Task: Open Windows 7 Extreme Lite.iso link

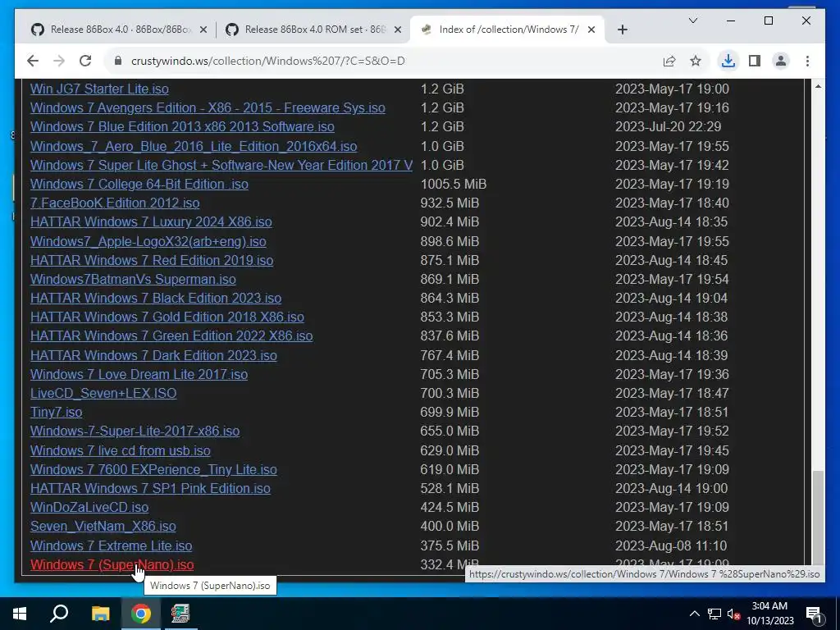Action: point(111,546)
